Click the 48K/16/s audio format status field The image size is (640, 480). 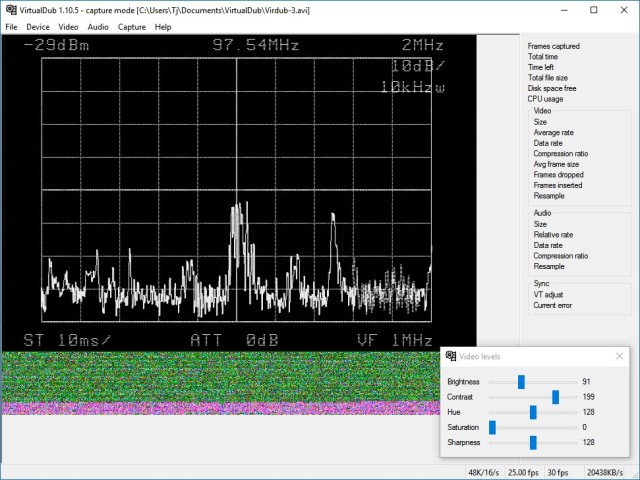(484, 472)
